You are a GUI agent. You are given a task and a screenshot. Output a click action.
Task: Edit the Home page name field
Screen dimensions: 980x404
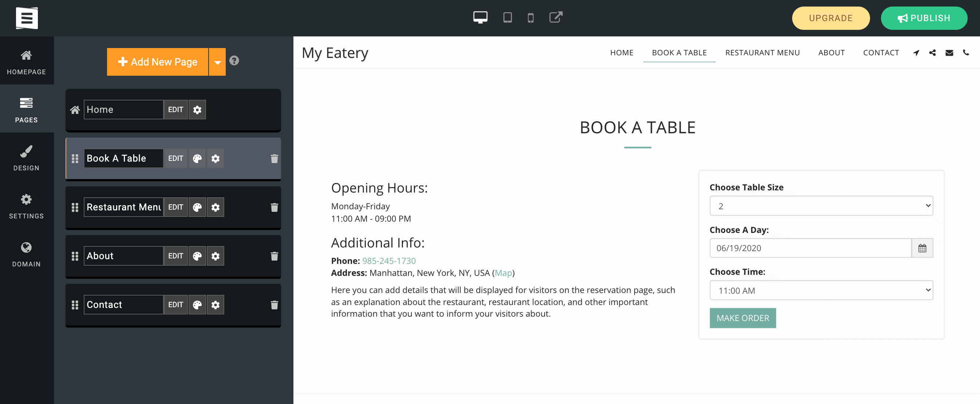point(123,110)
